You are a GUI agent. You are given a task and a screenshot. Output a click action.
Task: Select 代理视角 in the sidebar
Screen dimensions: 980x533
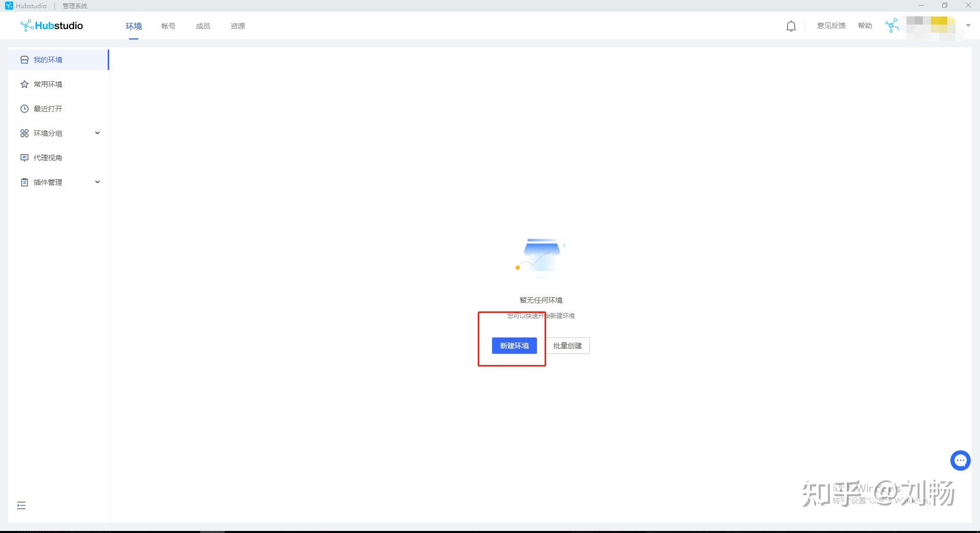point(59,158)
